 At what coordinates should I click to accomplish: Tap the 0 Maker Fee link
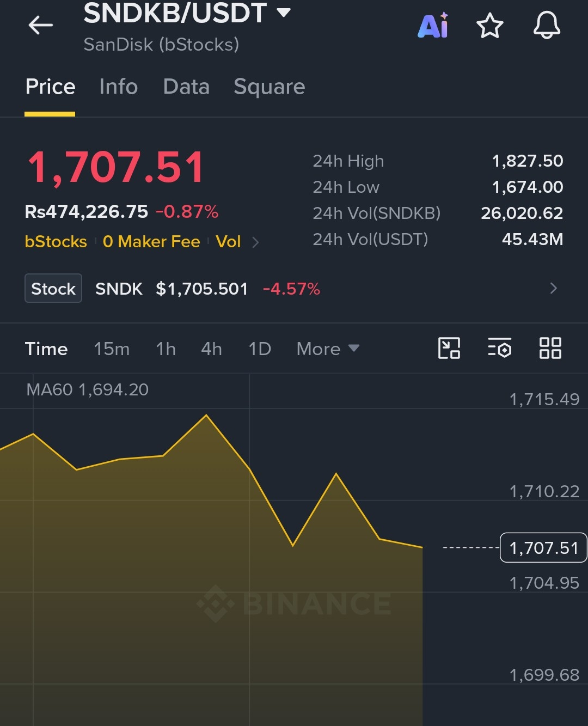[x=151, y=242]
